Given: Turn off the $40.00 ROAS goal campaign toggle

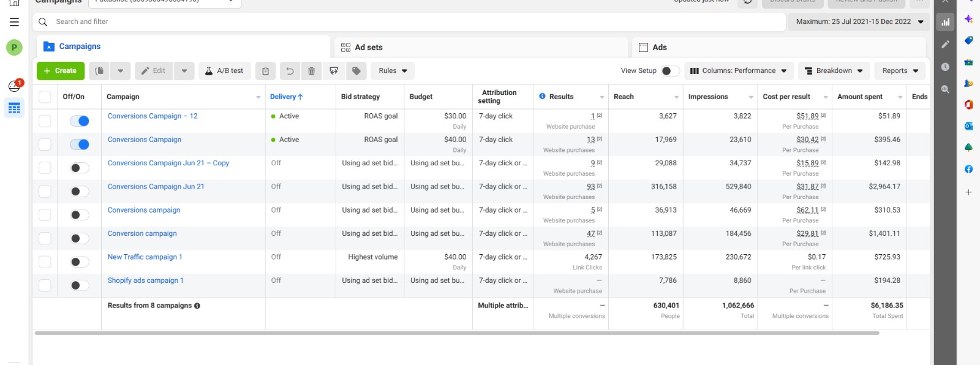Looking at the screenshot, I should click(x=80, y=145).
